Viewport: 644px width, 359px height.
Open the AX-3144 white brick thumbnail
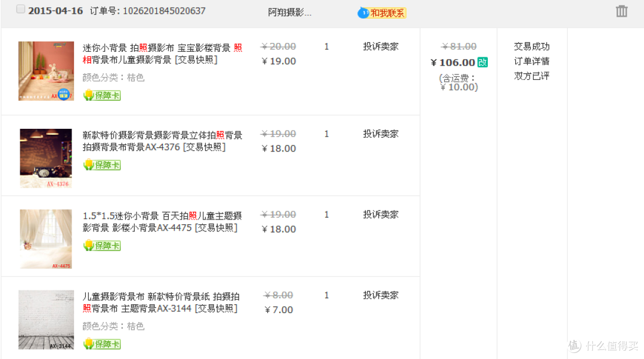[46, 320]
